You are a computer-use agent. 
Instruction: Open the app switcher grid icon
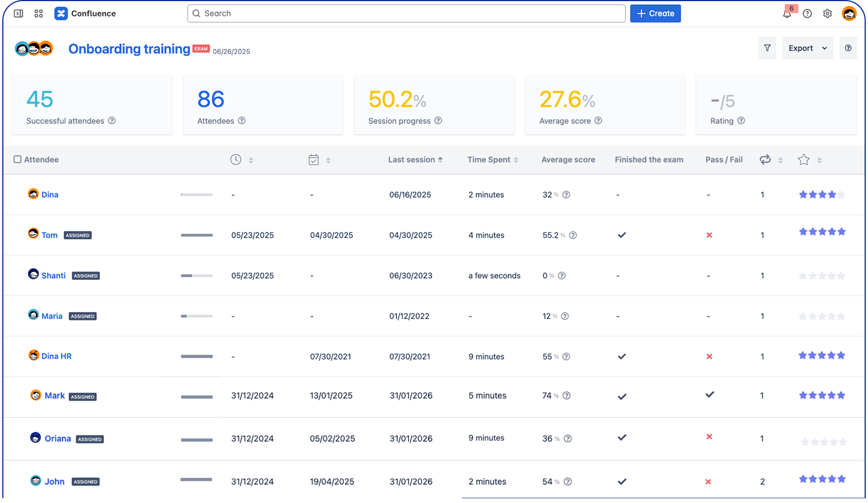(39, 14)
